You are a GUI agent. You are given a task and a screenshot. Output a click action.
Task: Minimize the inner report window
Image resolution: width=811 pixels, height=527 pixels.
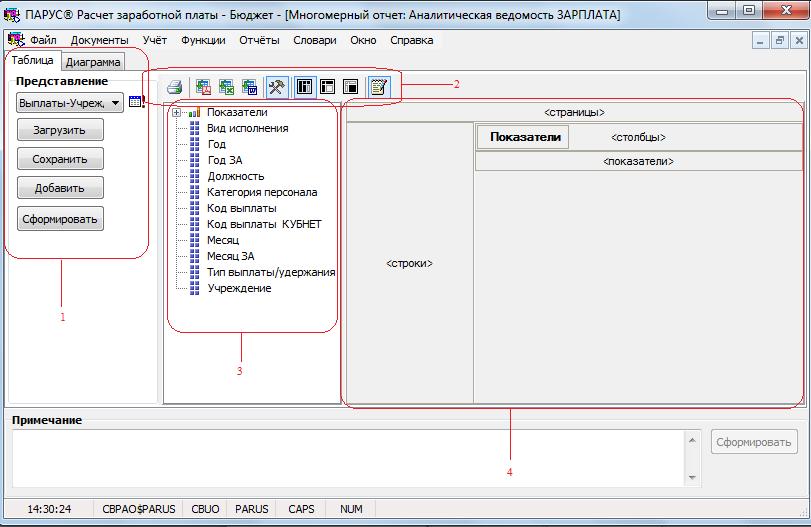(x=760, y=41)
